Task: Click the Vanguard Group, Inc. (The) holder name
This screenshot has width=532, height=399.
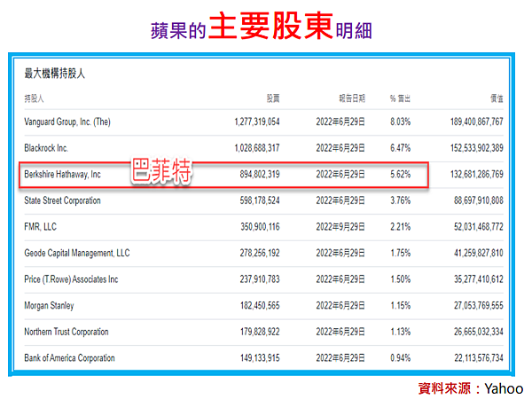Action: tap(67, 121)
